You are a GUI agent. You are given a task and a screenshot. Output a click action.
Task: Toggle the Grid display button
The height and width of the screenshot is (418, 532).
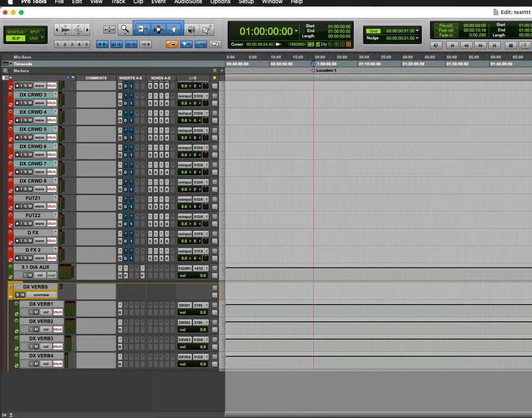click(373, 31)
